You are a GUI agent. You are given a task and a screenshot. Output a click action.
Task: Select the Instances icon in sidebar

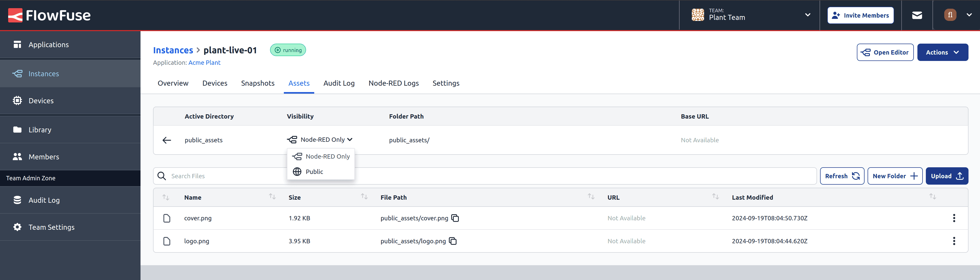click(x=17, y=73)
